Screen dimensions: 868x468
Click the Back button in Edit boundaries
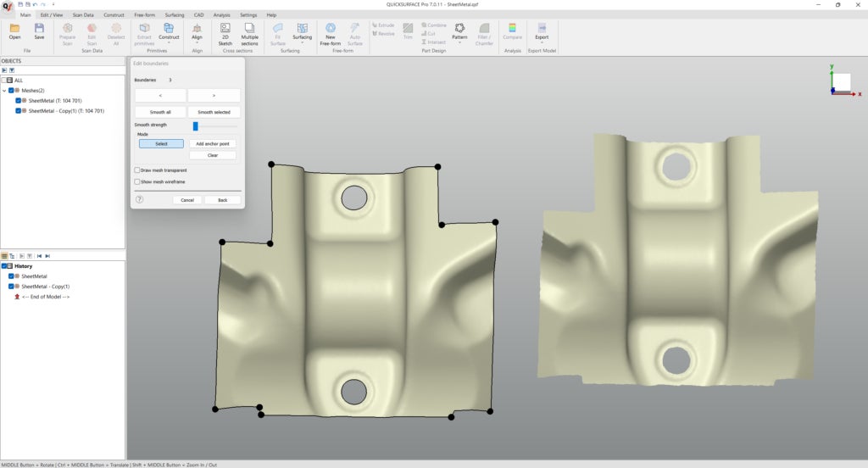[223, 200]
